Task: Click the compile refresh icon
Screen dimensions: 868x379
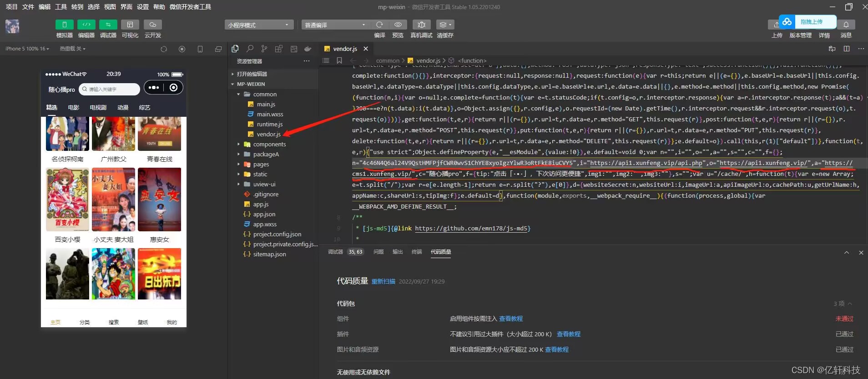Action: pyautogui.click(x=379, y=25)
